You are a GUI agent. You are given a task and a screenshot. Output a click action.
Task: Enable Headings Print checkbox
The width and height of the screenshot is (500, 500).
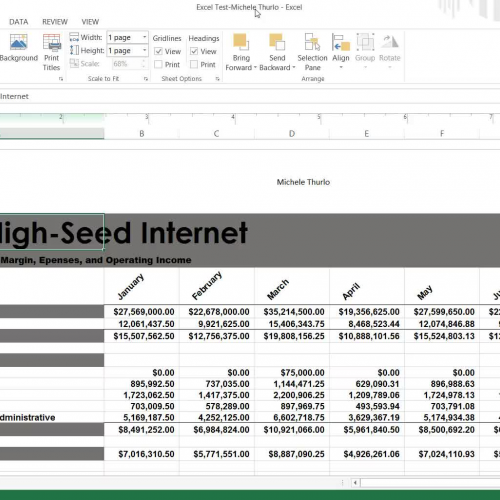pyautogui.click(x=194, y=64)
